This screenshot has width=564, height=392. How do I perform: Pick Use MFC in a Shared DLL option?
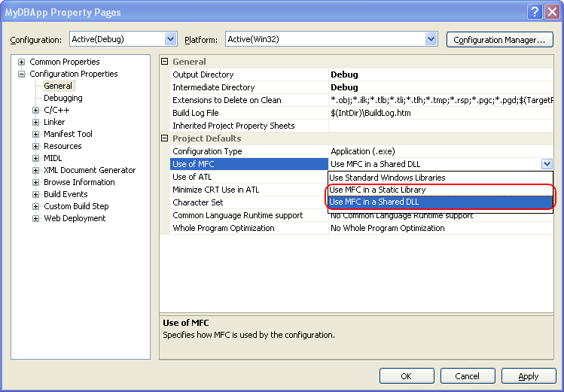click(374, 202)
